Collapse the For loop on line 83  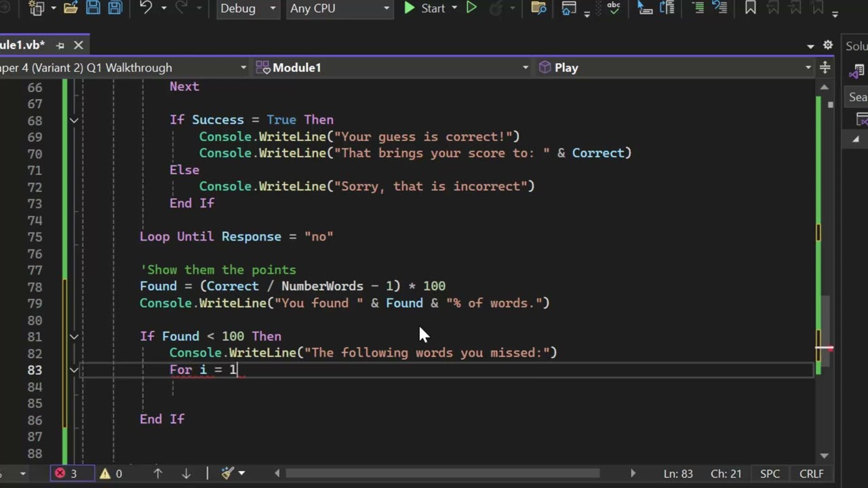pos(74,369)
